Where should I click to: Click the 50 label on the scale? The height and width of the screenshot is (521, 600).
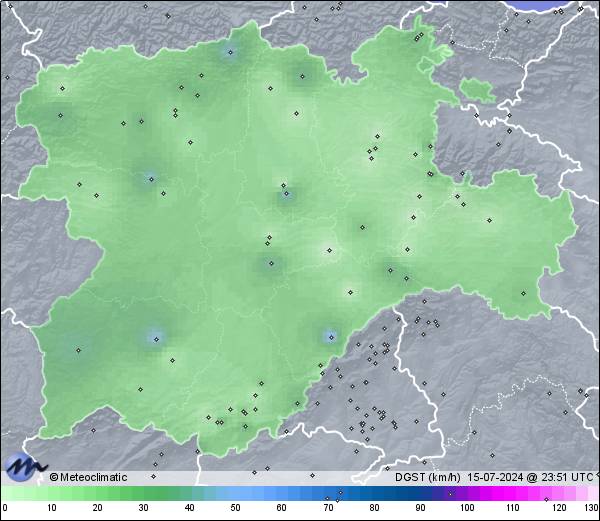point(235,508)
